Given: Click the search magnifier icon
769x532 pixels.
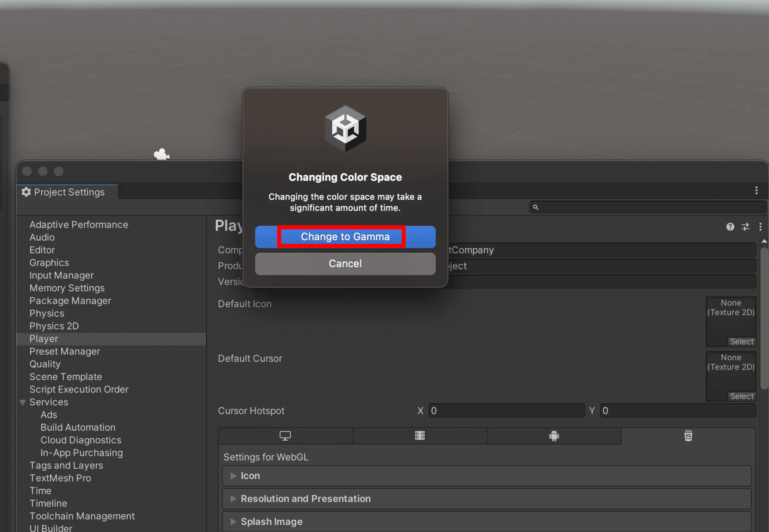Looking at the screenshot, I should pos(536,207).
